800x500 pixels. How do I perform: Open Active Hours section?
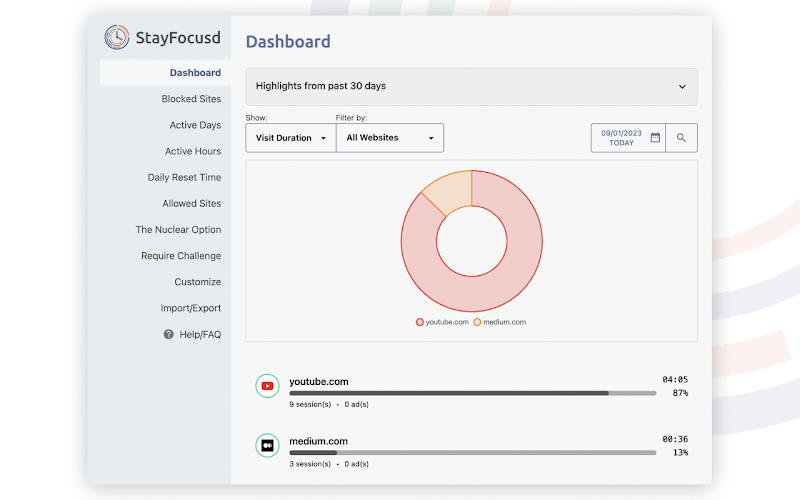pyautogui.click(x=193, y=151)
